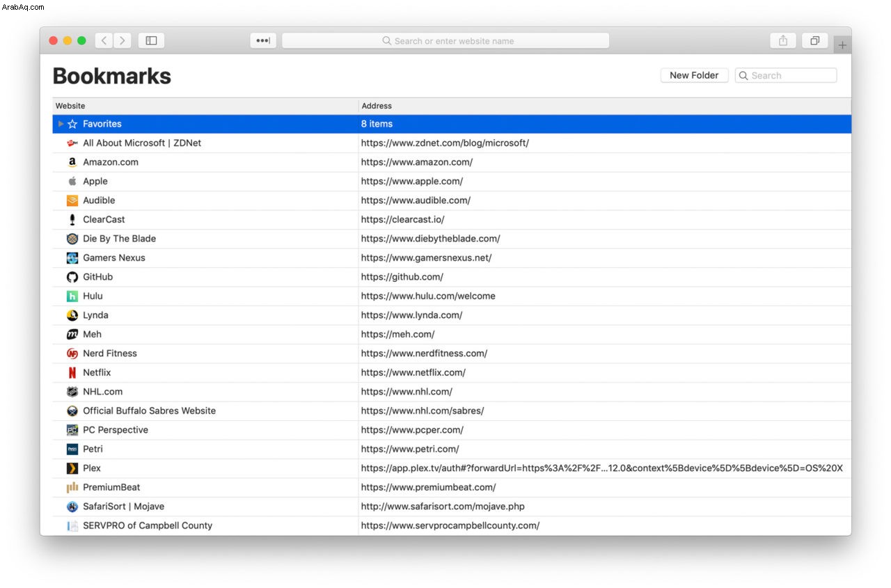Open the Share menu icon
Image resolution: width=891 pixels, height=588 pixels.
pos(783,40)
